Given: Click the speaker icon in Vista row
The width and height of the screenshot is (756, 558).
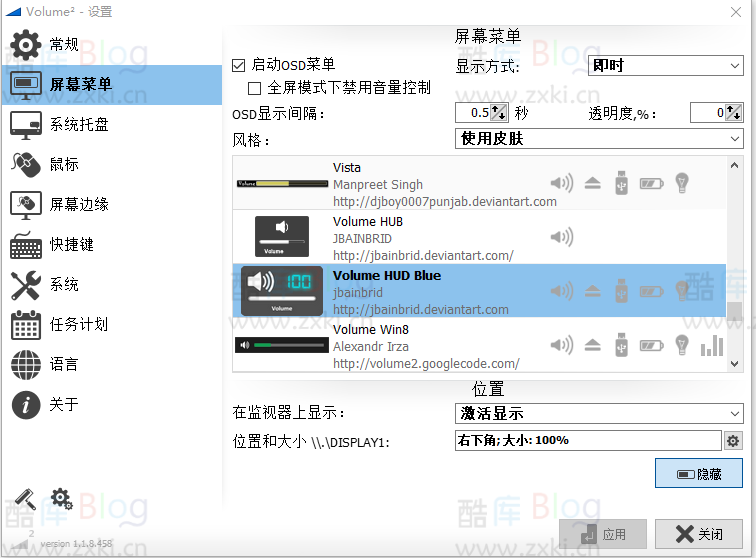Looking at the screenshot, I should coord(562,183).
